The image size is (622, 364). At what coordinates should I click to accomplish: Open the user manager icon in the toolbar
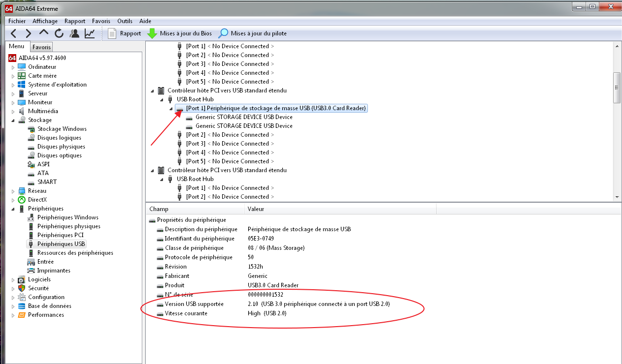(x=74, y=33)
